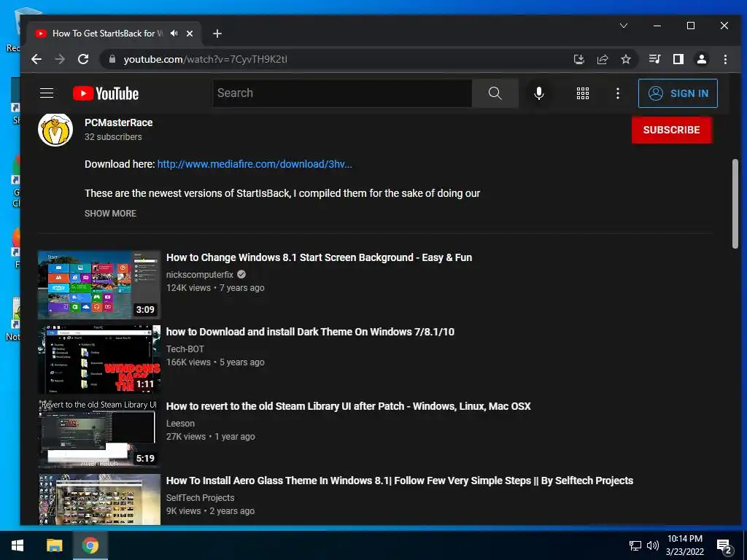Toggle Chrome side panel
This screenshot has width=747, height=560.
(x=678, y=59)
